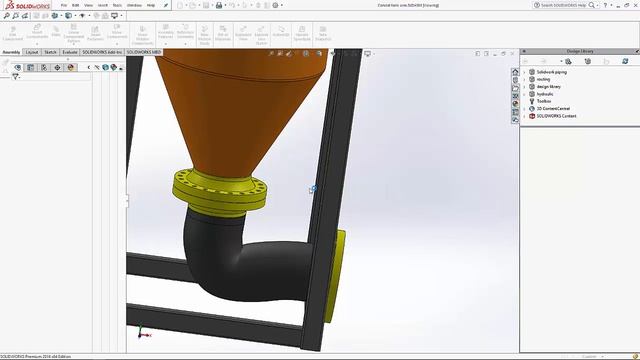
Task: Toggle the Instant3D button
Action: pyautogui.click(x=281, y=32)
